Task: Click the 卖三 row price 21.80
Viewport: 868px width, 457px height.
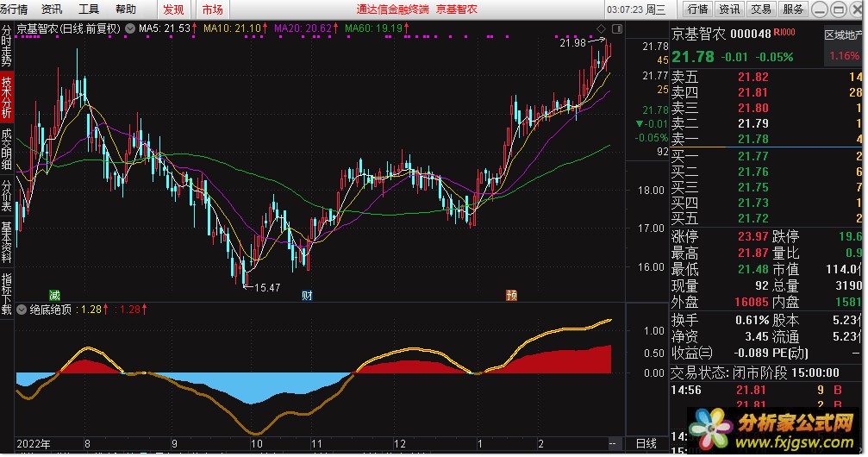Action: [x=752, y=108]
